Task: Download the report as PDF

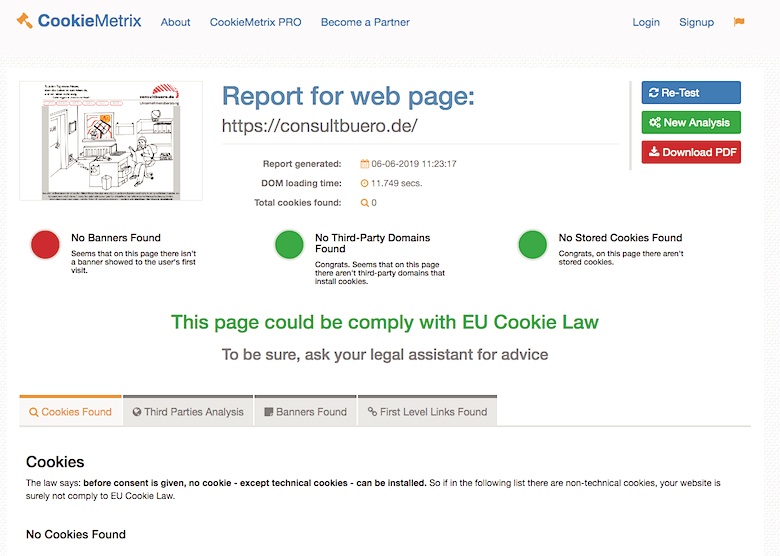Action: pos(691,152)
